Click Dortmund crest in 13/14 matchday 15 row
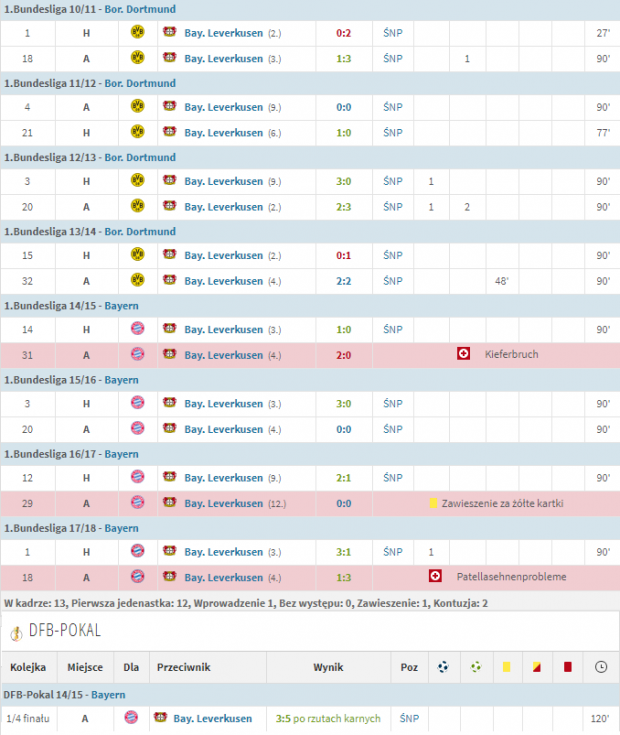Image resolution: width=620 pixels, height=735 pixels. [x=137, y=255]
